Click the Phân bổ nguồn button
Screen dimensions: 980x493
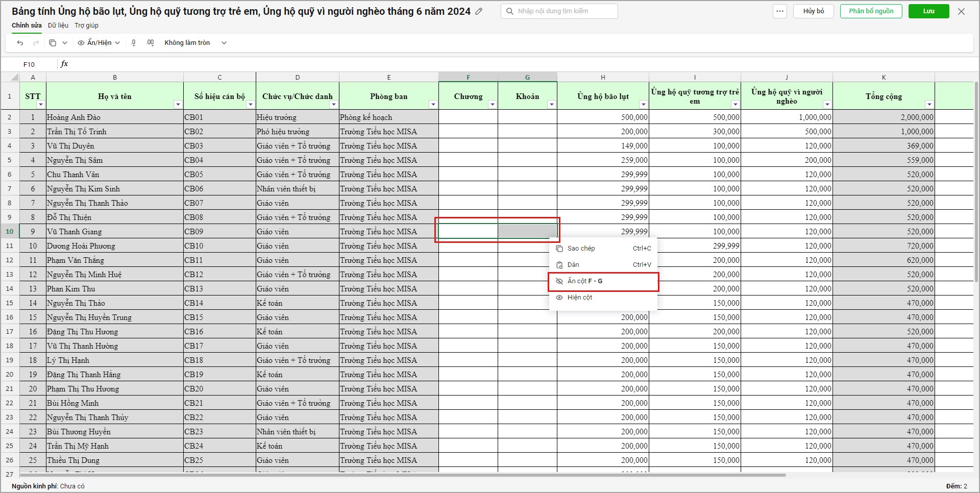click(x=871, y=11)
